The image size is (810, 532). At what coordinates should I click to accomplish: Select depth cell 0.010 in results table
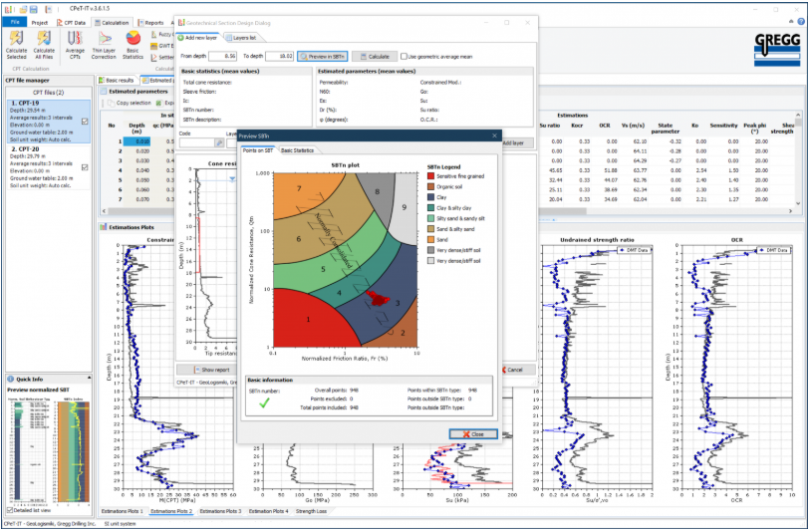pos(136,141)
